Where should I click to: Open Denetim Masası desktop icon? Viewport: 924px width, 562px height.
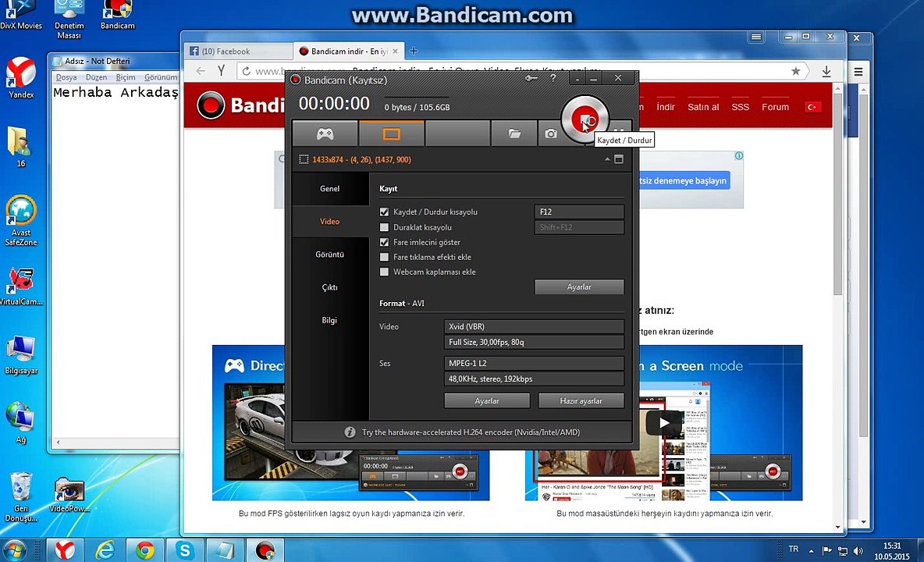pos(69,20)
